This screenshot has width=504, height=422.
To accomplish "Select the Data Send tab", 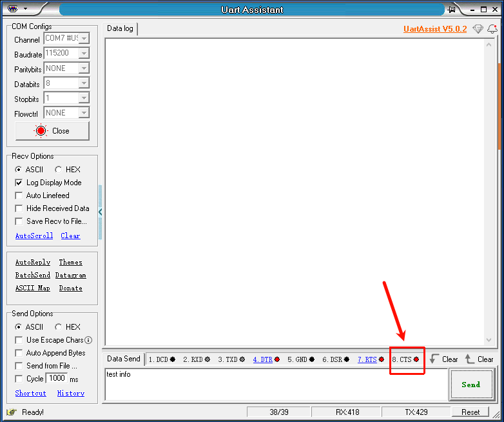I will (124, 359).
